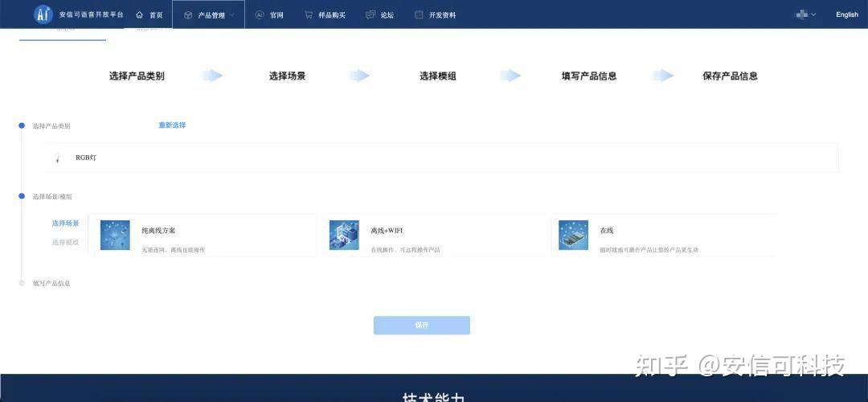The height and width of the screenshot is (402, 868).
Task: Click the 离线+WIFI scenario thumbnail image
Action: pyautogui.click(x=344, y=236)
